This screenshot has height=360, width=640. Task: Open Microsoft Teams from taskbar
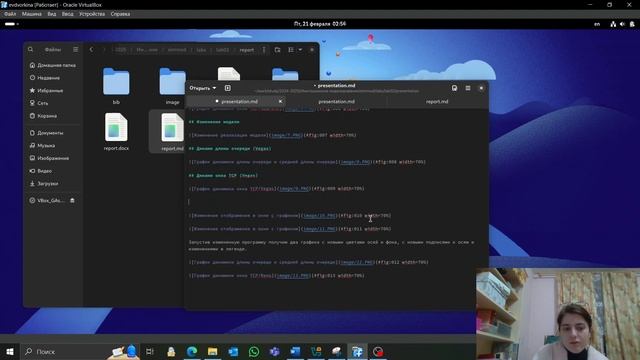[275, 351]
